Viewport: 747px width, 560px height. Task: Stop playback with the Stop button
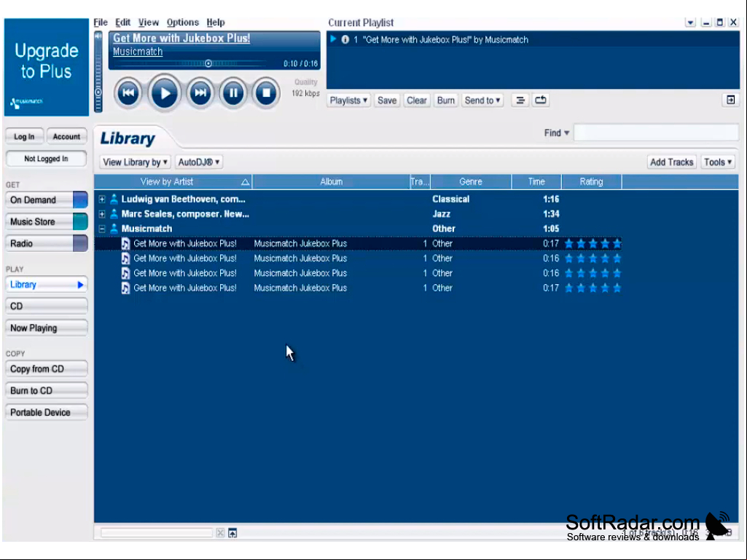(266, 93)
